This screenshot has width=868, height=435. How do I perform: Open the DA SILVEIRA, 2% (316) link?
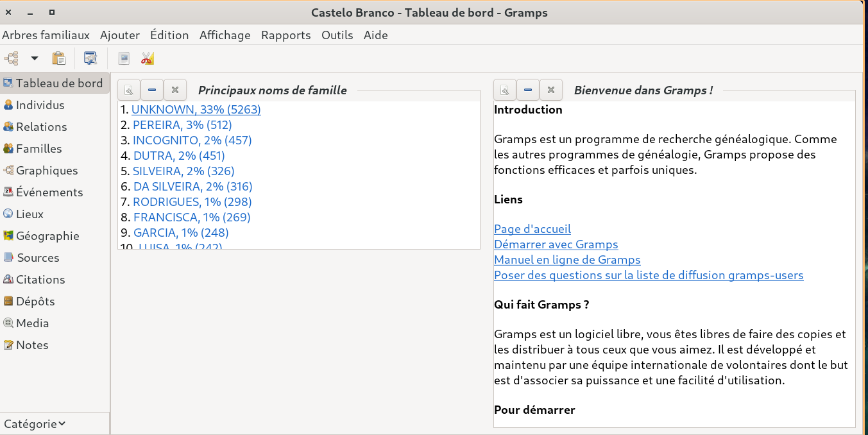pyautogui.click(x=193, y=187)
